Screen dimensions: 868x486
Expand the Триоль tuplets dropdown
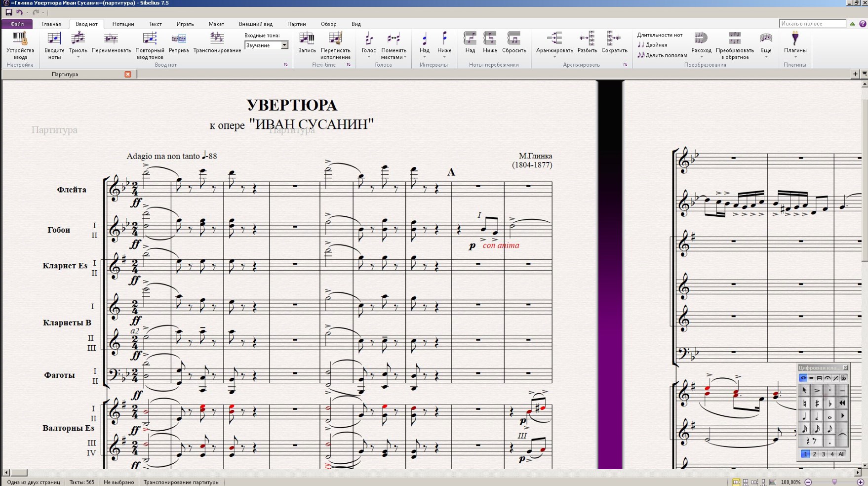tap(78, 57)
